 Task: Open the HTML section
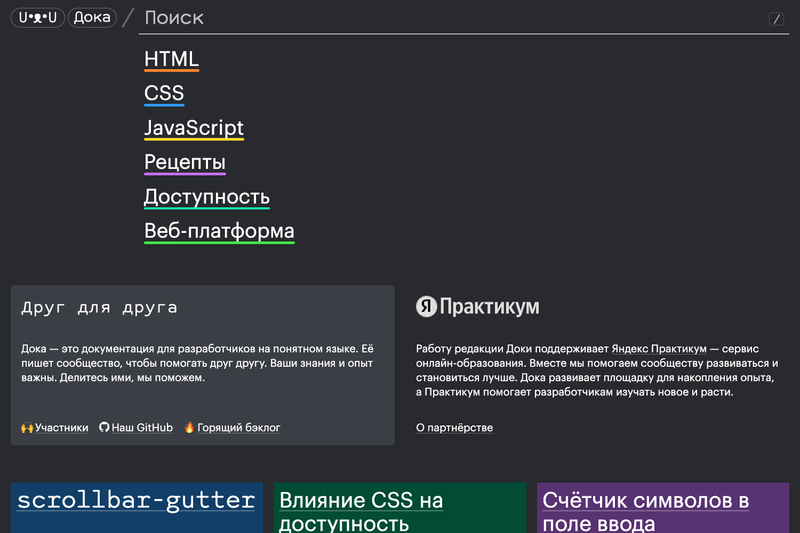point(171,59)
